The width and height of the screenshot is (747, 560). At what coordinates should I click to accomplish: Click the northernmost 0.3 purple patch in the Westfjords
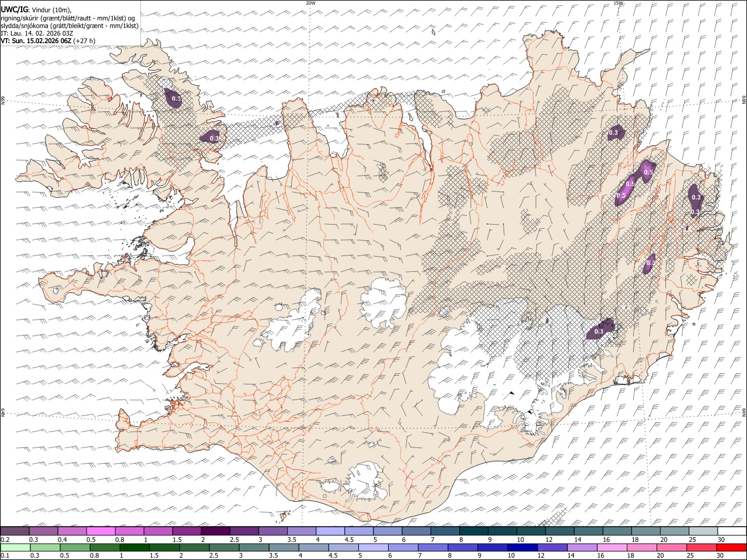point(173,99)
